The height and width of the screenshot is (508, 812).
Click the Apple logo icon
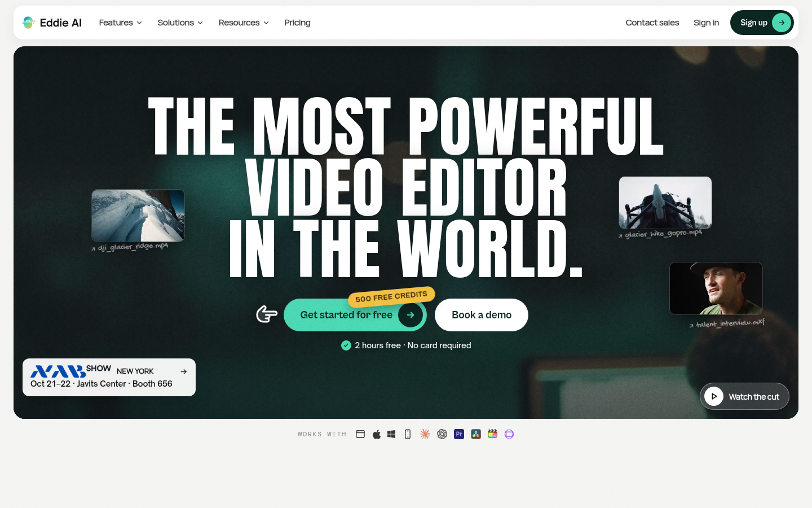pyautogui.click(x=377, y=434)
